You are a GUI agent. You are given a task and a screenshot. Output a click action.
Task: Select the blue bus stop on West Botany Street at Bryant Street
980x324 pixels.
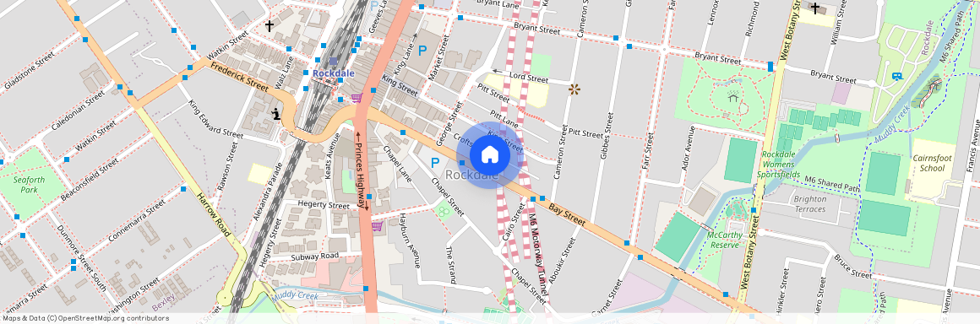pyautogui.click(x=770, y=66)
